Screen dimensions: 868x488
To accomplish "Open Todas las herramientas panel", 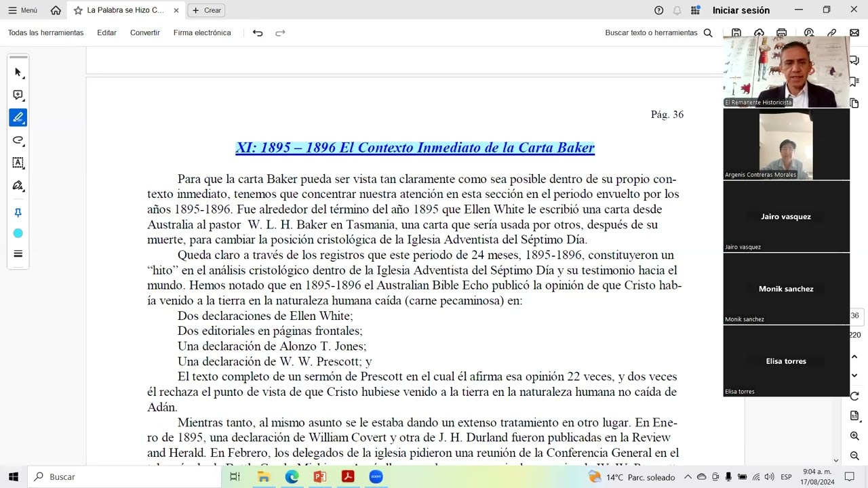I will click(x=46, y=33).
